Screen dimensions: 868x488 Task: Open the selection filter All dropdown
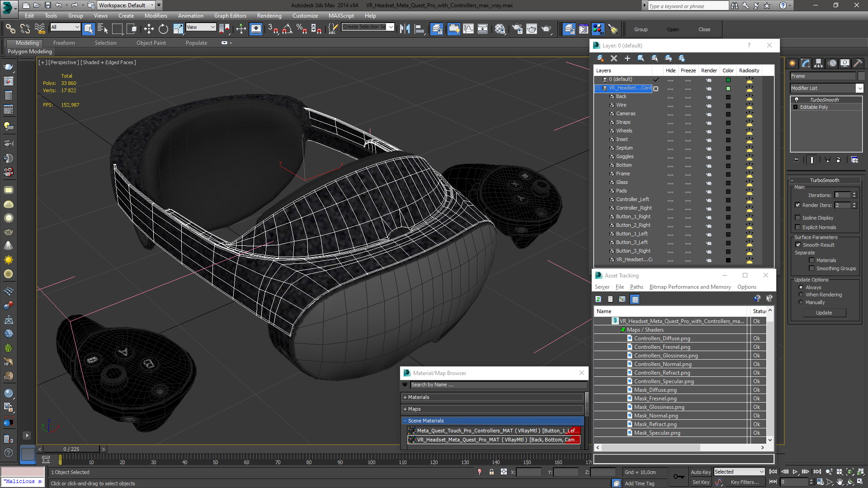click(x=65, y=27)
